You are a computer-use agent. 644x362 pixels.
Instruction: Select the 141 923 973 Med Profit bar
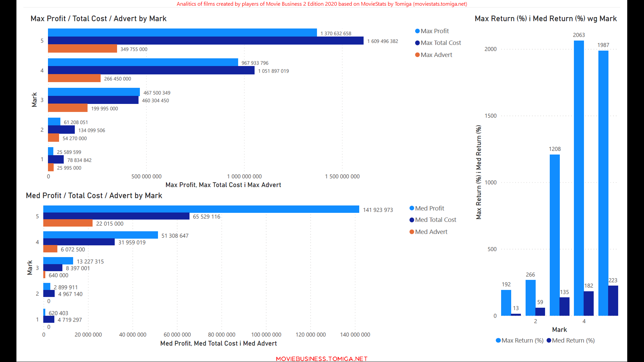click(x=201, y=209)
